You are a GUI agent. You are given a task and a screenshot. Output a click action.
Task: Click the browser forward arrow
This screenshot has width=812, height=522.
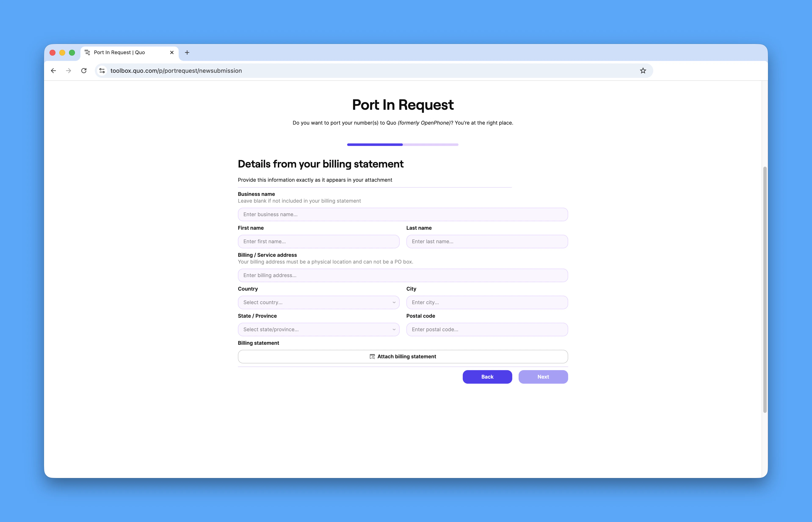click(69, 70)
